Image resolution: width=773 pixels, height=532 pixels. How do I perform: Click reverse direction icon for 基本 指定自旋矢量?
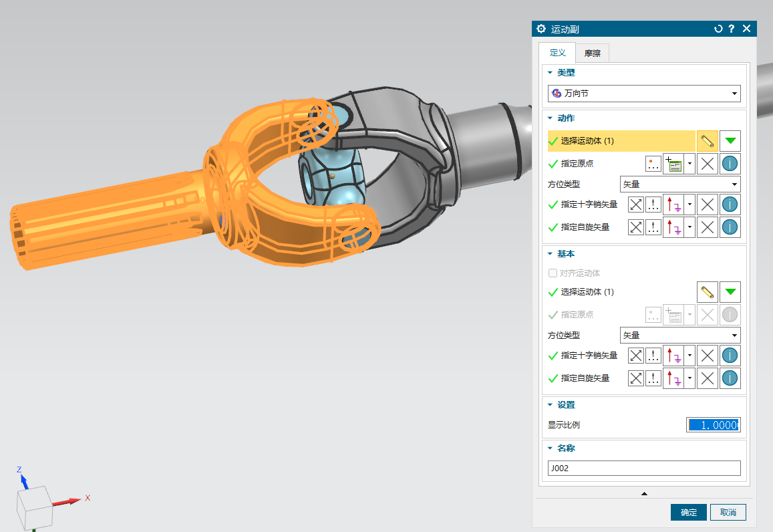coord(636,378)
